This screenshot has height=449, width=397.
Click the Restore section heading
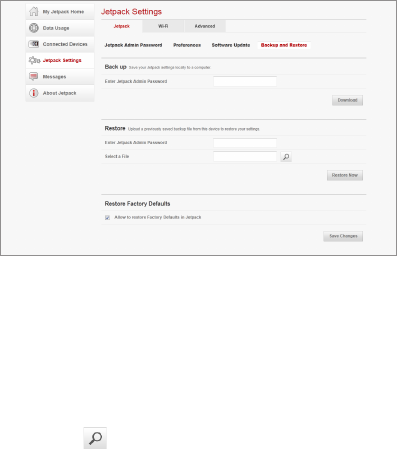(115, 128)
